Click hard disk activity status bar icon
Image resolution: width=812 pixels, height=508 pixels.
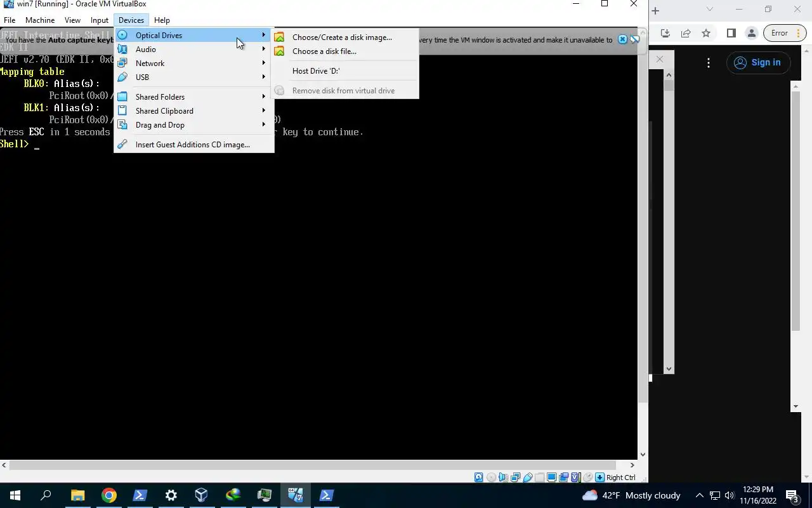pos(479,478)
